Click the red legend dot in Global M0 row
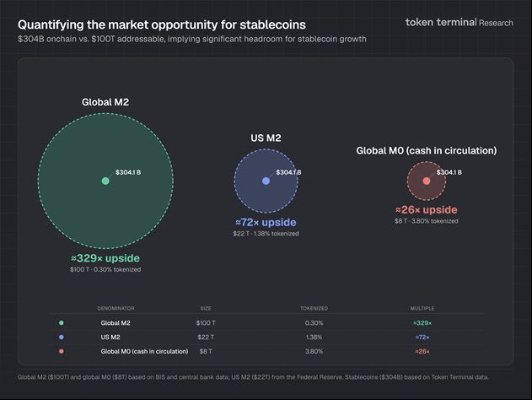 click(x=61, y=350)
